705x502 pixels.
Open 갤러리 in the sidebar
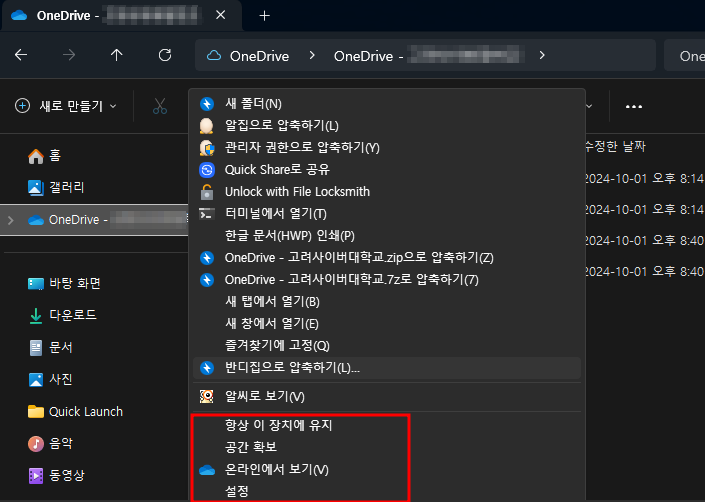tap(56, 187)
